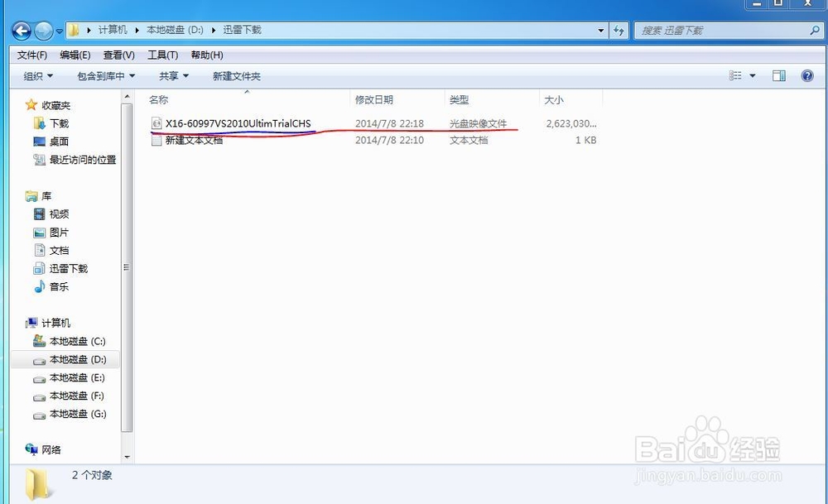Select 本地磁盘 (D:) in address breadcrumb

[175, 30]
